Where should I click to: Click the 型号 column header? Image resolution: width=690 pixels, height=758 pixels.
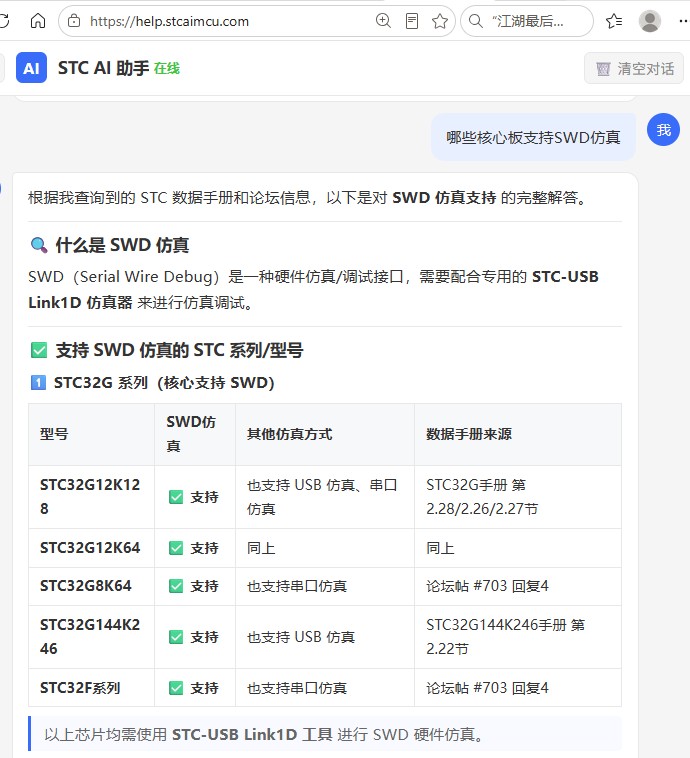(x=91, y=434)
